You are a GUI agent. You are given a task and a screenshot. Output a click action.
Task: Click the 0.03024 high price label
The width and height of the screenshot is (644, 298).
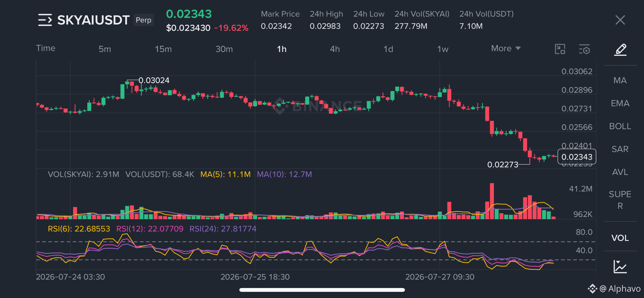tap(154, 80)
